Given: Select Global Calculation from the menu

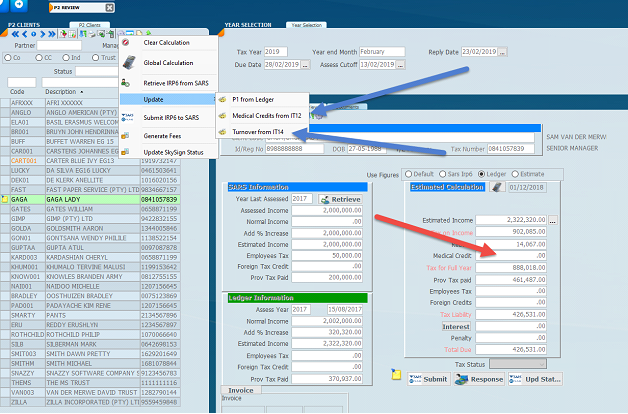Looking at the screenshot, I should click(x=168, y=63).
